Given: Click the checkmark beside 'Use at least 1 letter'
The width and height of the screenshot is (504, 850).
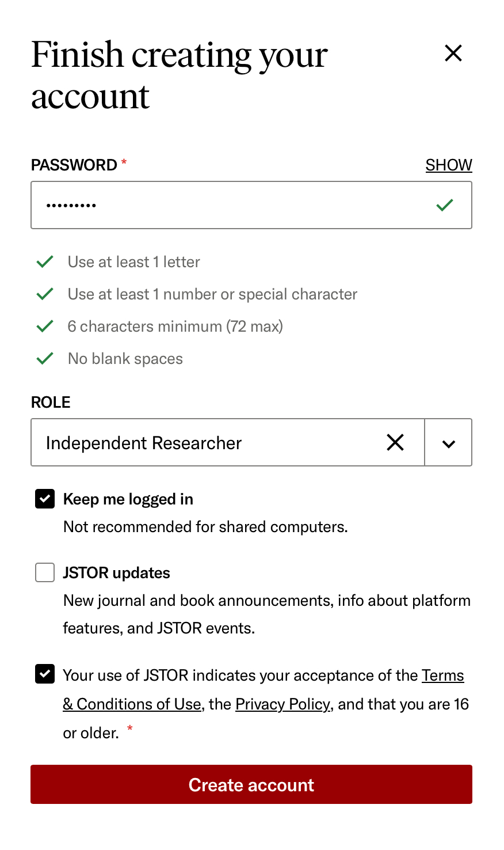Looking at the screenshot, I should click(x=45, y=262).
